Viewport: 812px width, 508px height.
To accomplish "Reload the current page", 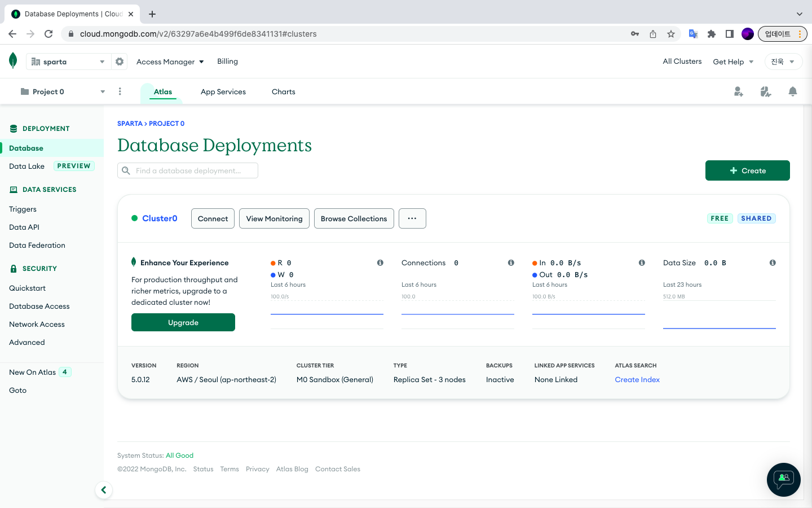I will coord(48,34).
